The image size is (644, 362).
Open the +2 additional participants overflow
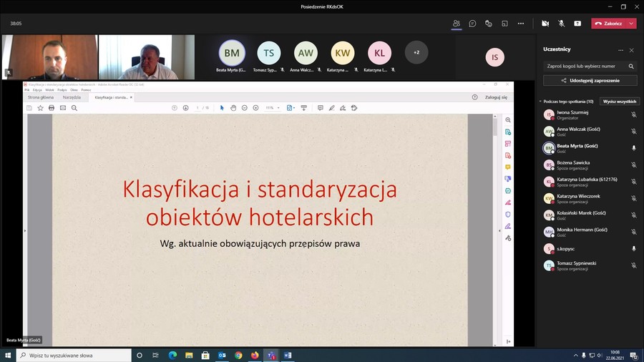tap(416, 52)
